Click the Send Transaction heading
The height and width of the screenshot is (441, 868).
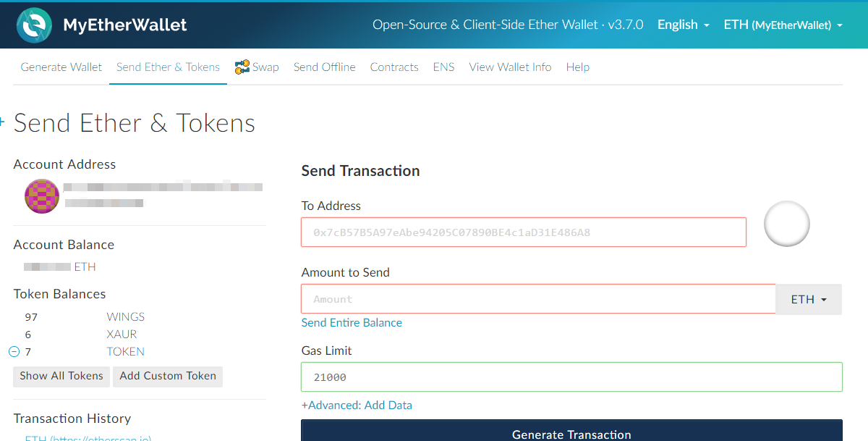[361, 171]
